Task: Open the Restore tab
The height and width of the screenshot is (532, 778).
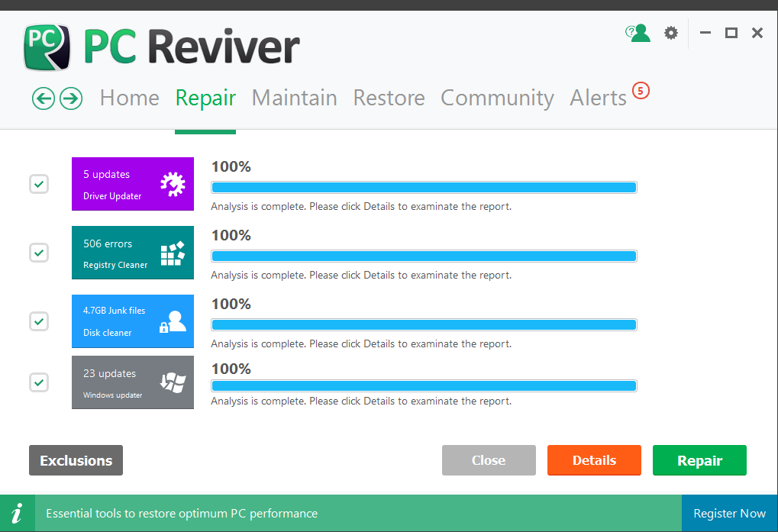Action: pos(389,98)
